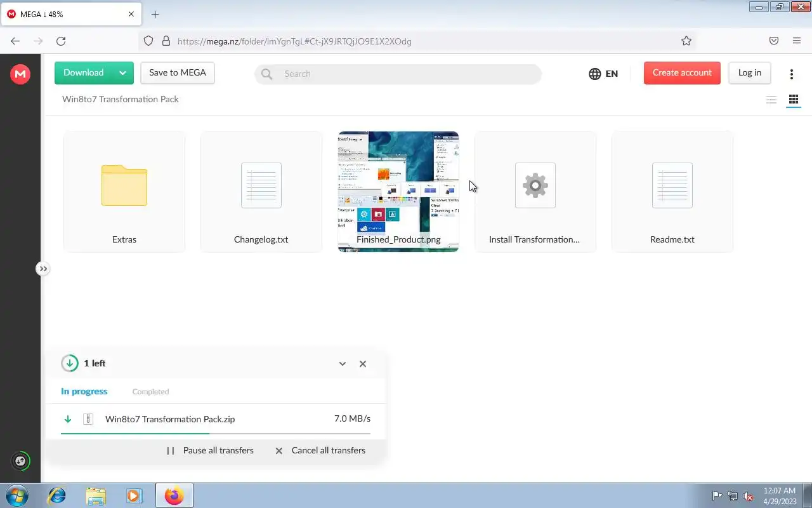
Task: Open a new browser tab
Action: tap(155, 14)
